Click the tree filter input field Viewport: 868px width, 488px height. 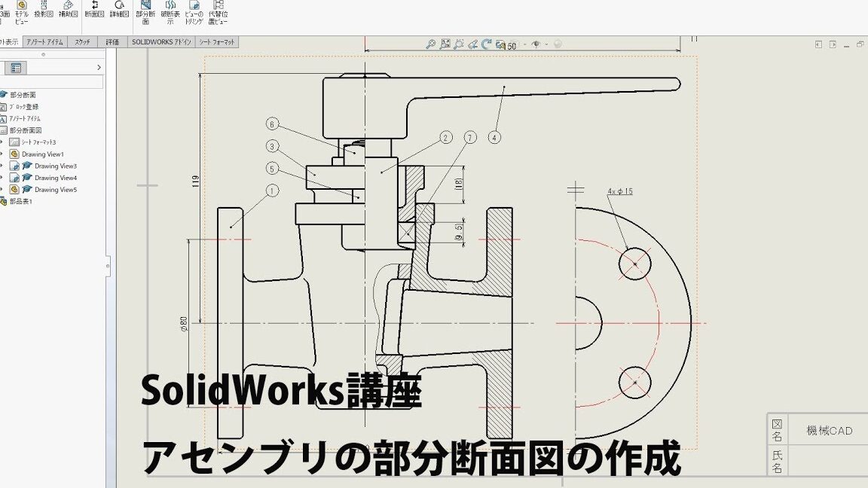51,82
